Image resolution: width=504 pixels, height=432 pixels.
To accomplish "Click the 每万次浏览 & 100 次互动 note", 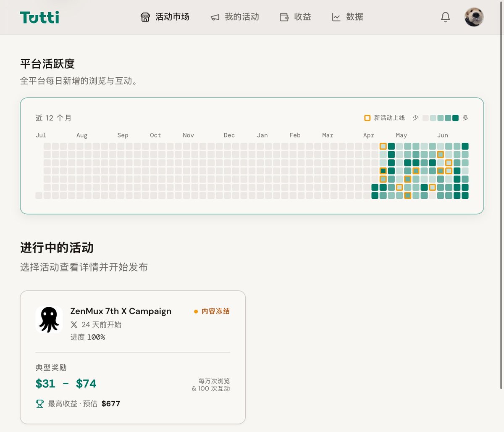I will click(211, 385).
